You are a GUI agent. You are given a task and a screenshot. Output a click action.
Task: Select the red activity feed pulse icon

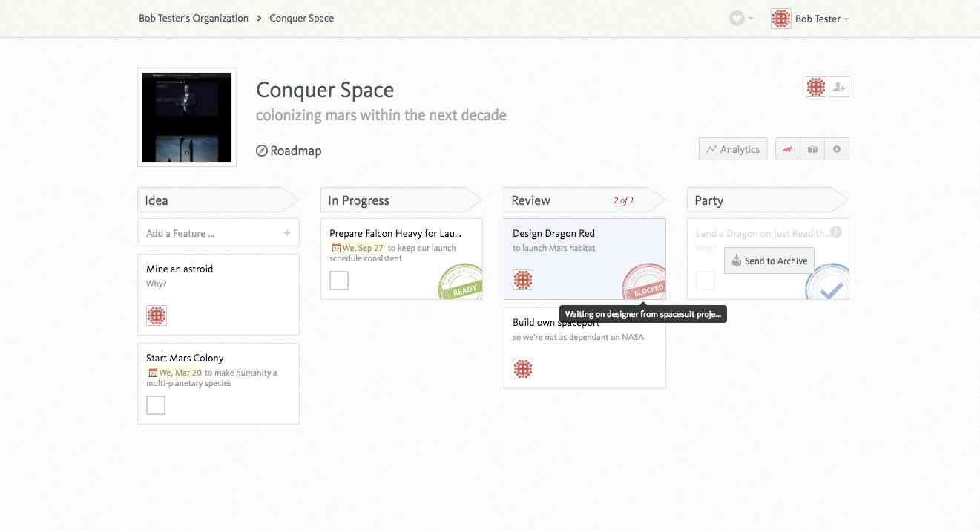[x=787, y=148]
